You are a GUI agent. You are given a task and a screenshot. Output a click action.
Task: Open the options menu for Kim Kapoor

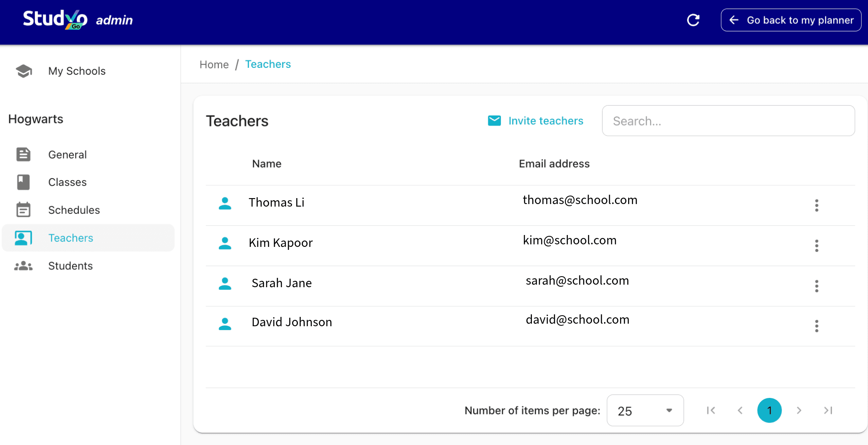[x=816, y=245]
